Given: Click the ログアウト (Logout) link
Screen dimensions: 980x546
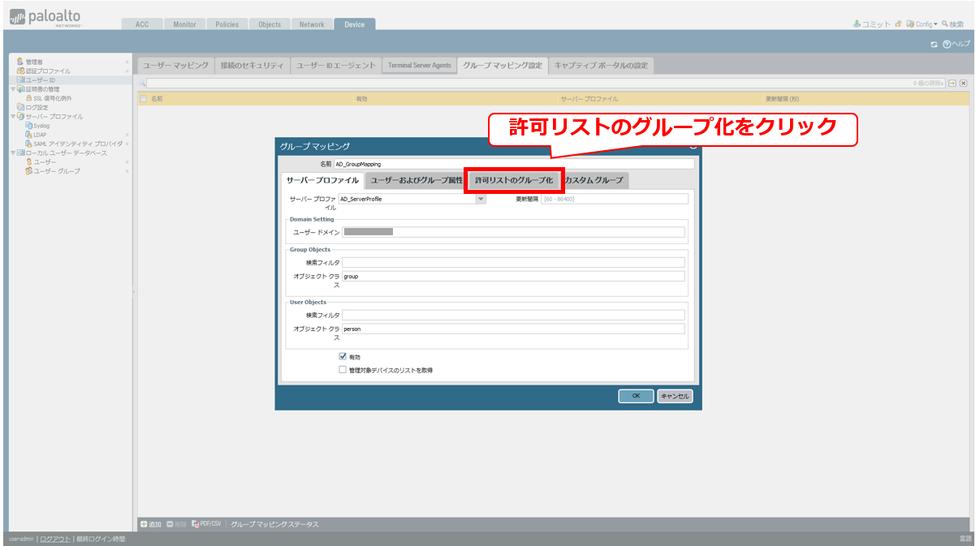Looking at the screenshot, I should pyautogui.click(x=55, y=539).
